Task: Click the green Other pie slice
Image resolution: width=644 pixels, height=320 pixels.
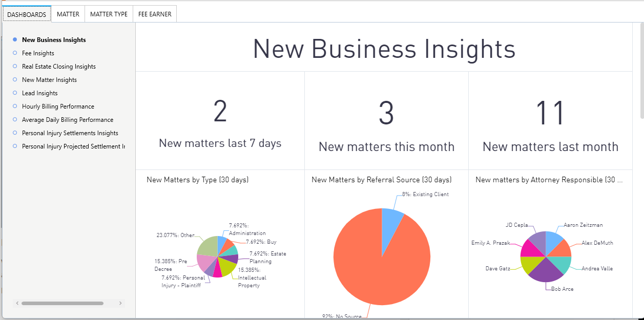Action: [207, 247]
